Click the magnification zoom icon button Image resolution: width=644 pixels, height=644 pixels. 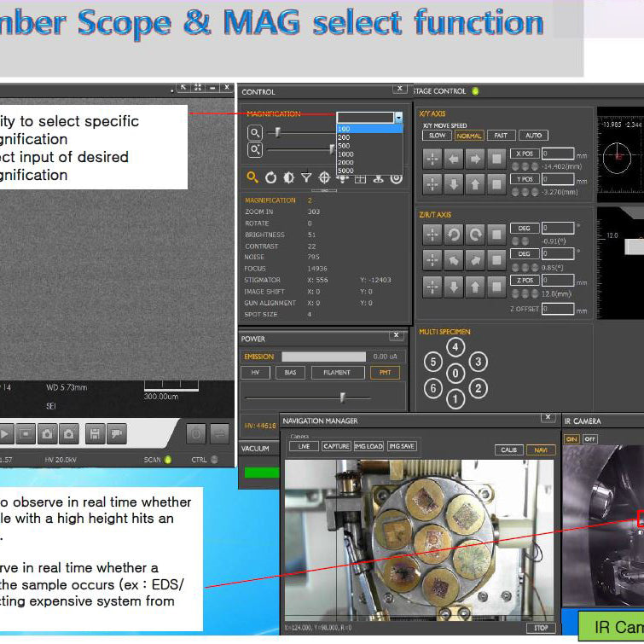[x=255, y=133]
